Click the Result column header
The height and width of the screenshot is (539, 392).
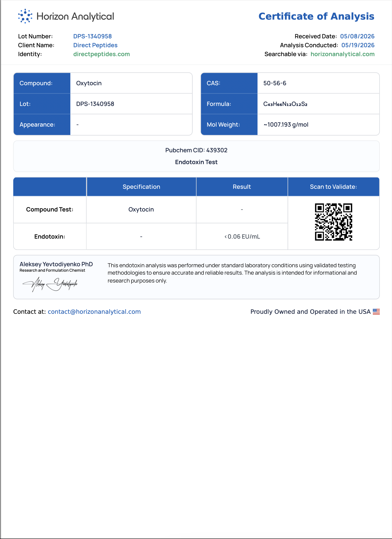point(242,187)
